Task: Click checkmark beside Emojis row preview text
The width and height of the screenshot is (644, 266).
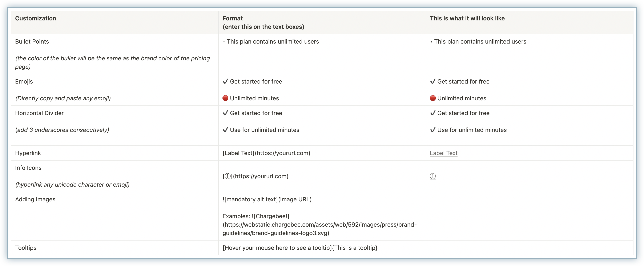Action: point(433,81)
